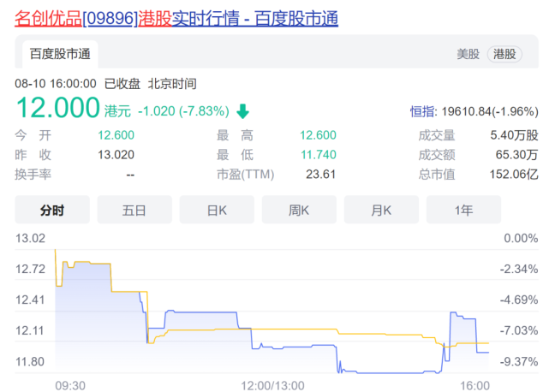This screenshot has height=392, width=549.
Task: Click the 13.02 y-axis label
Action: (31, 239)
